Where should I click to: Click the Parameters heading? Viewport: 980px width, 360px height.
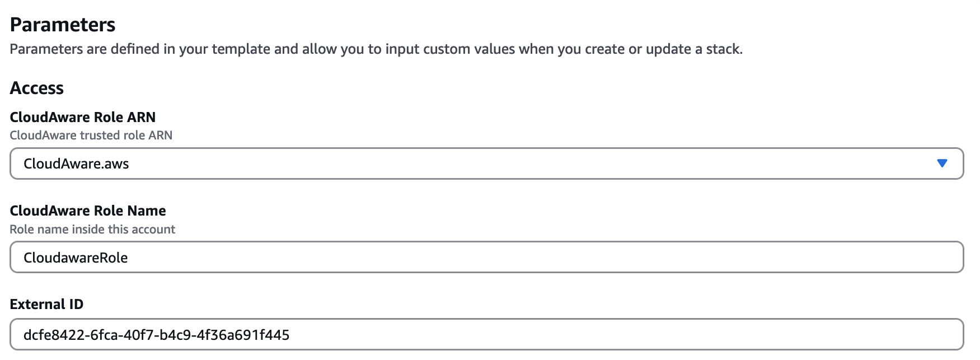pos(63,24)
